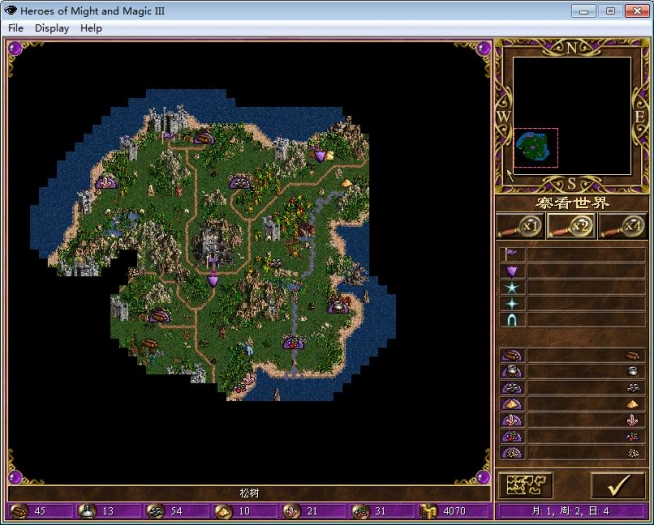Click the mercury resource icon beside 13

point(87,511)
